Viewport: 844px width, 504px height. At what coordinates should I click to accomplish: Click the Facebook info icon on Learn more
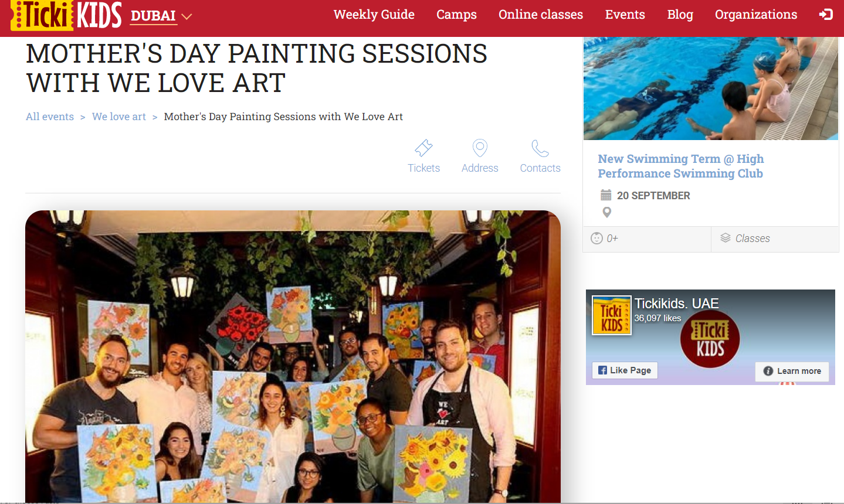click(768, 371)
